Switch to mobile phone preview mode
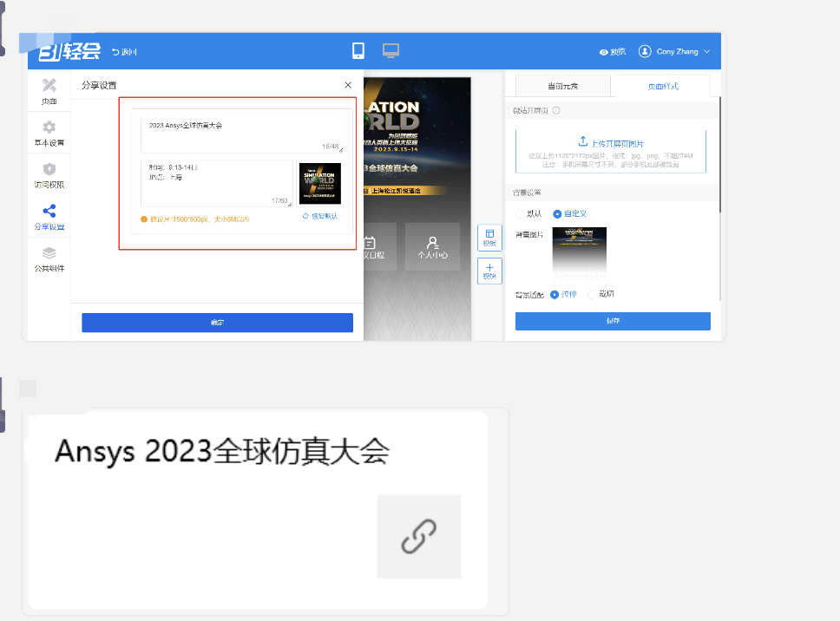Image resolution: width=840 pixels, height=621 pixels. coord(358,51)
